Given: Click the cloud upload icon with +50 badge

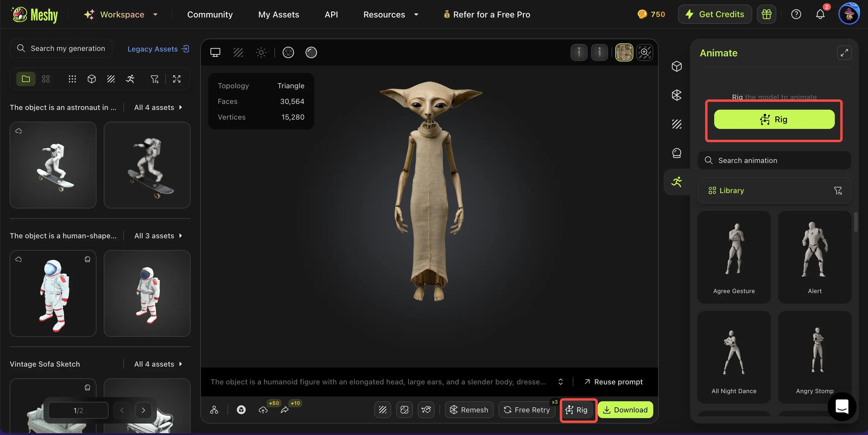Looking at the screenshot, I should coord(263,410).
